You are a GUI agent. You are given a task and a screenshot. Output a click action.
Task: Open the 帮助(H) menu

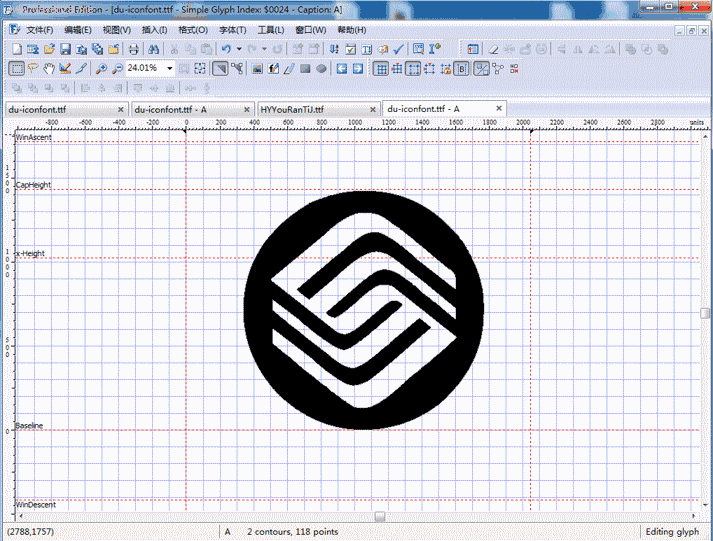tap(351, 30)
